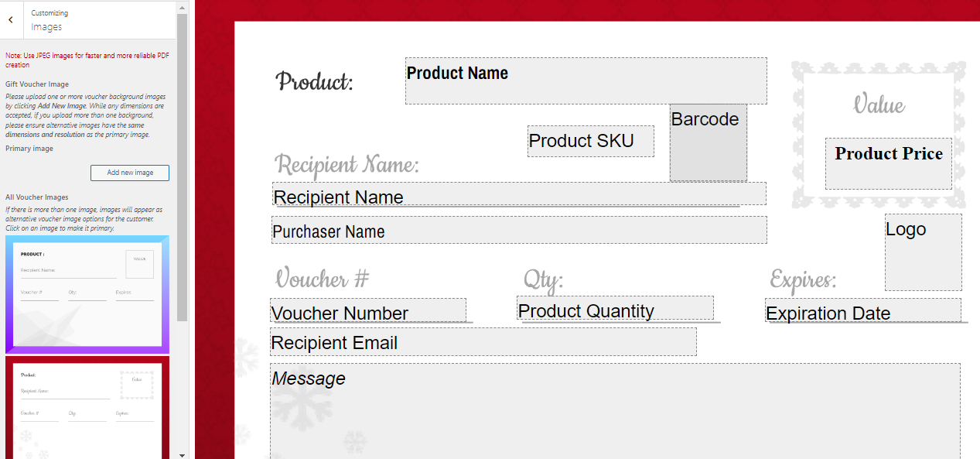Select the Product Quantity field box
This screenshot has height=459, width=980.
(x=615, y=307)
